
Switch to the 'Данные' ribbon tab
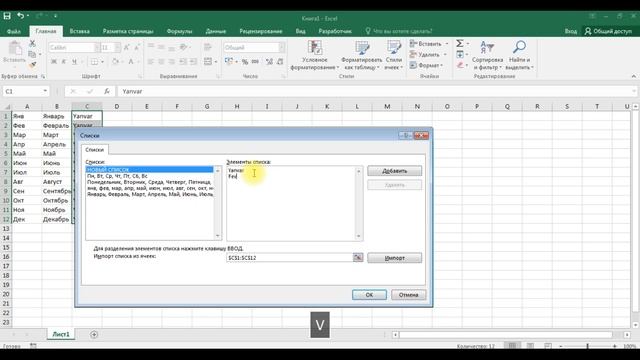[216, 31]
